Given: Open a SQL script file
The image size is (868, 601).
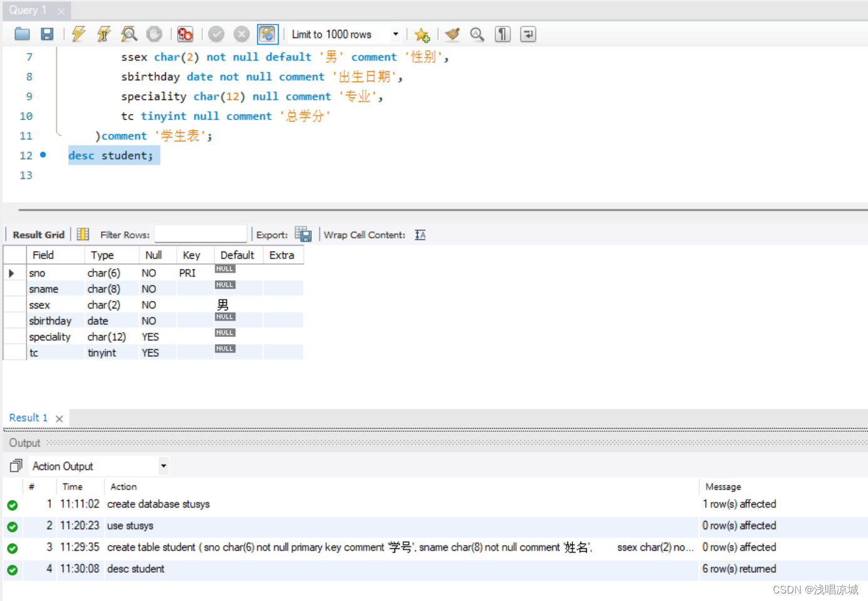Looking at the screenshot, I should click(x=22, y=34).
